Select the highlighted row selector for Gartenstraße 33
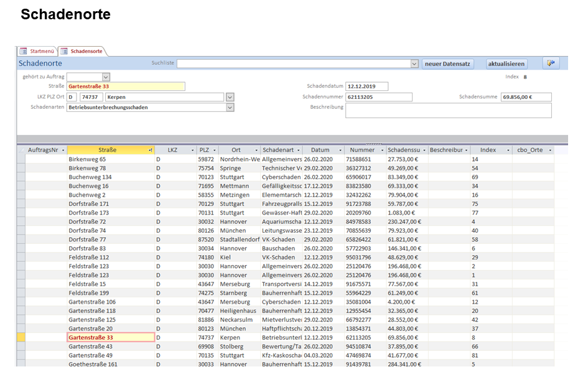588x382 pixels. 21,337
